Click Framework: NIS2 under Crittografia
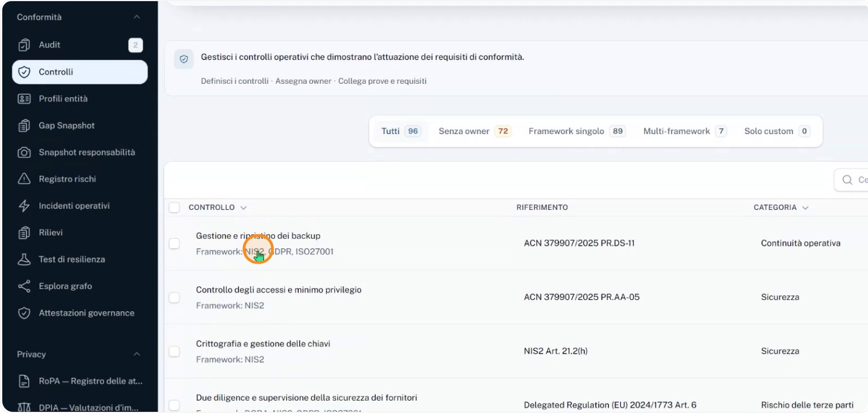This screenshot has height=413, width=868. [x=230, y=359]
